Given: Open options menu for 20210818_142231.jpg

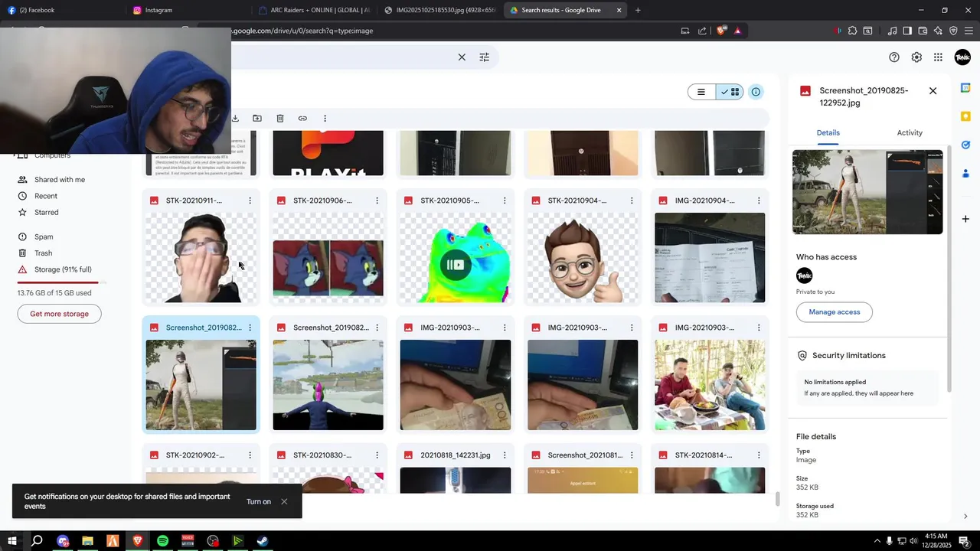Looking at the screenshot, I should tap(504, 455).
